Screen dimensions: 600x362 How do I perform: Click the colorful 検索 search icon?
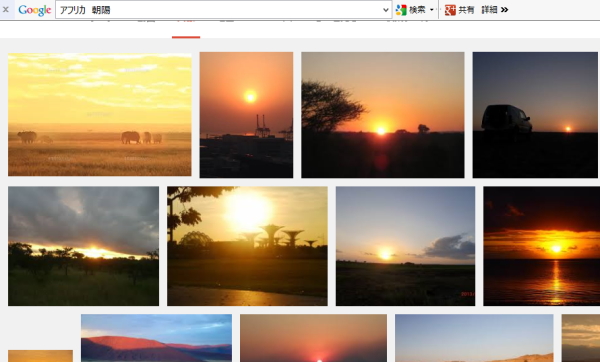401,10
